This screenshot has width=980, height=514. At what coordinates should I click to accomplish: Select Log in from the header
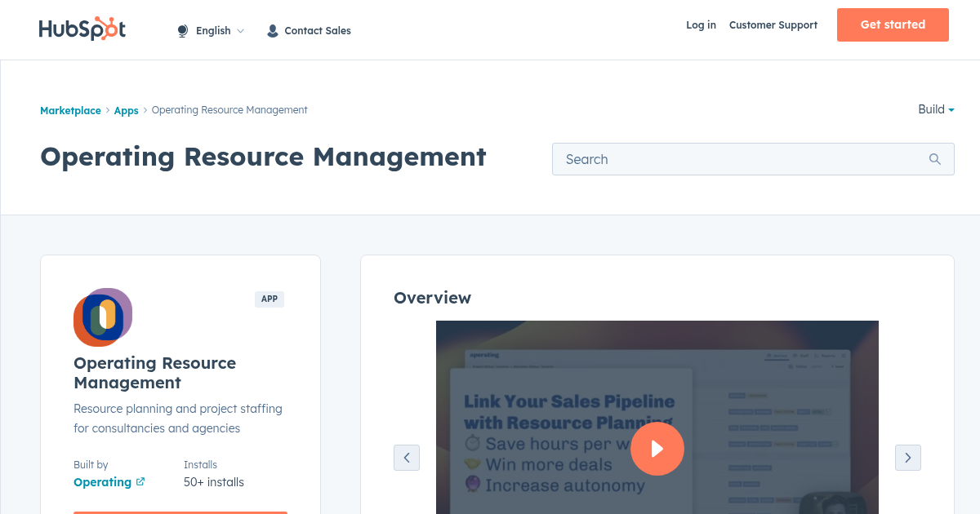click(701, 25)
